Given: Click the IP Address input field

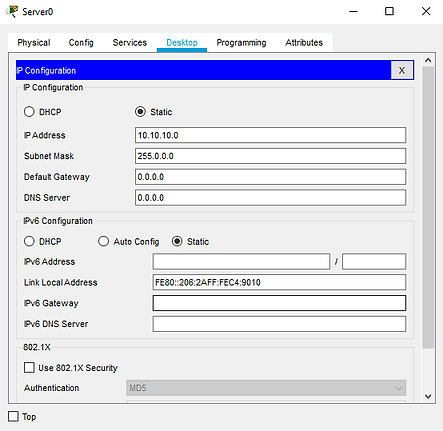Looking at the screenshot, I should coord(270,135).
